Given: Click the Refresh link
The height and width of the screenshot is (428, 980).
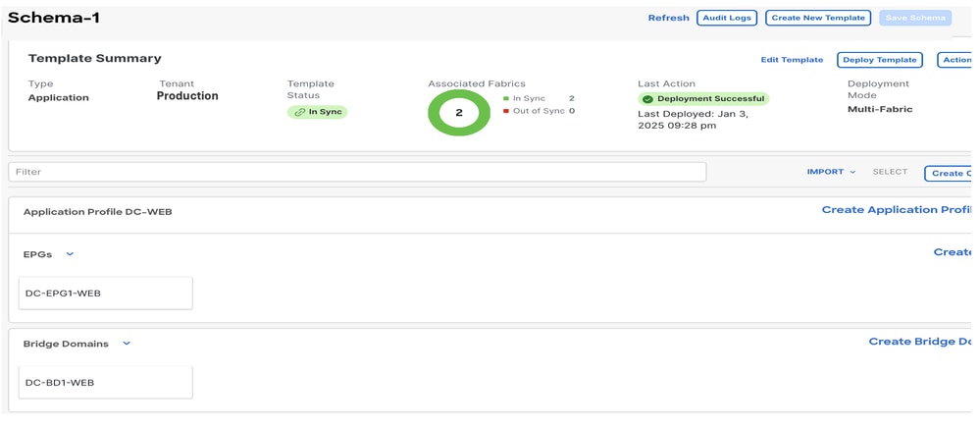Looking at the screenshot, I should click(x=668, y=18).
